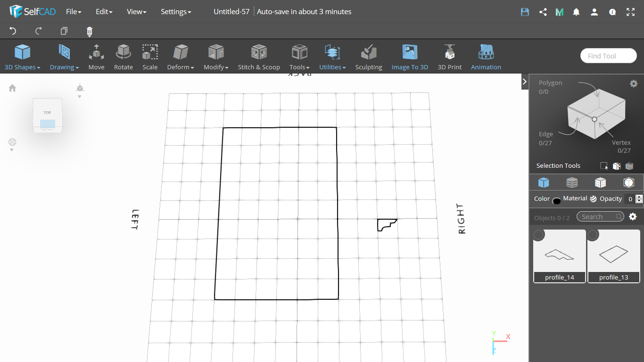This screenshot has width=644, height=362.
Task: Open the Drawing tool dropdown
Action: (64, 57)
